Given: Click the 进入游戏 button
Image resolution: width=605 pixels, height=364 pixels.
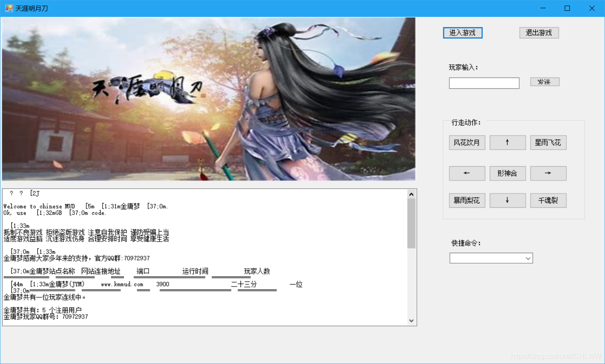Looking at the screenshot, I should click(462, 33).
